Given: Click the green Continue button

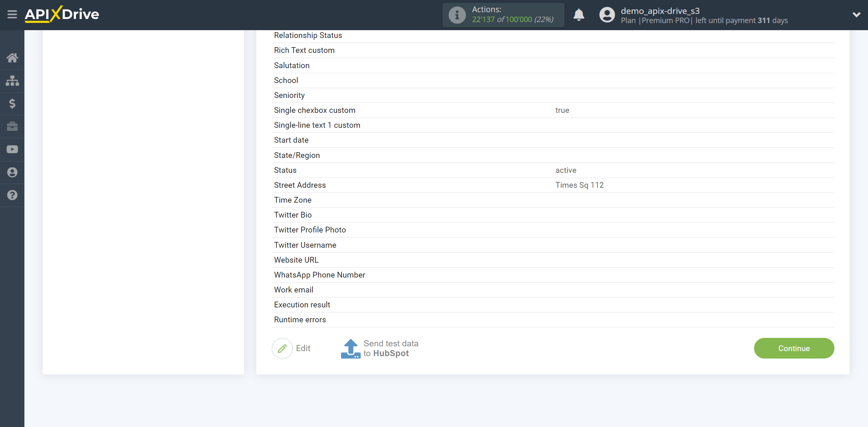Looking at the screenshot, I should 794,348.
